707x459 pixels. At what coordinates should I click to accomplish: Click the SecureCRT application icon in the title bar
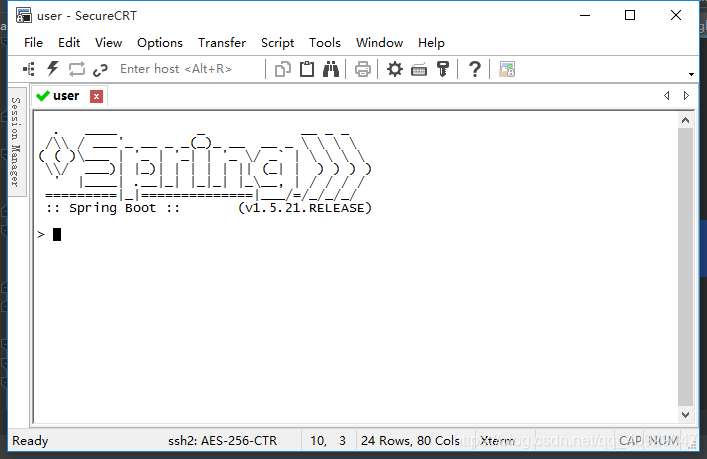23,15
